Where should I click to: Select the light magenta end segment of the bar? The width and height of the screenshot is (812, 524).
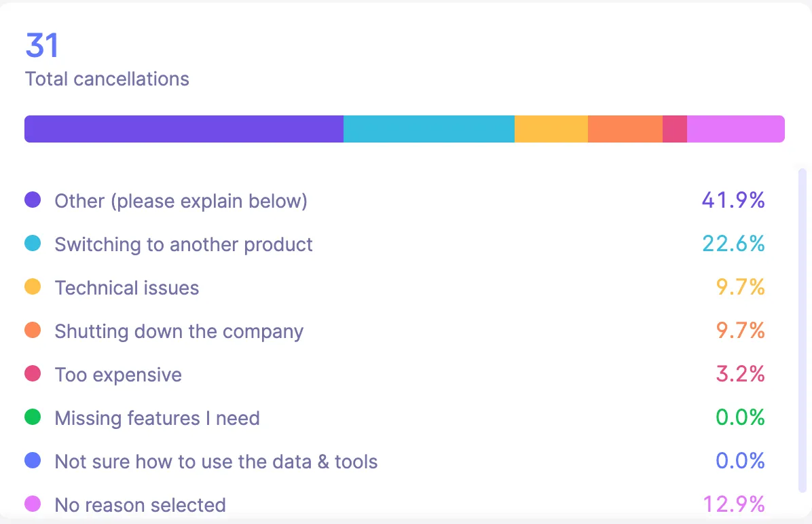pyautogui.click(x=736, y=129)
